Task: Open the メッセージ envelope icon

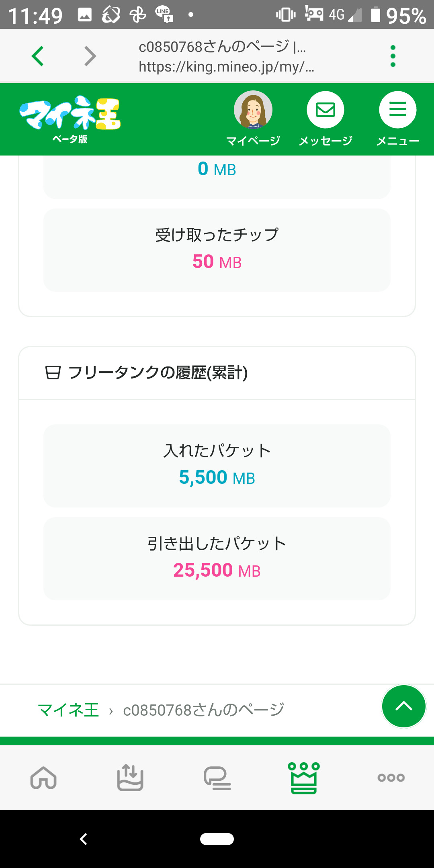Action: [x=325, y=111]
